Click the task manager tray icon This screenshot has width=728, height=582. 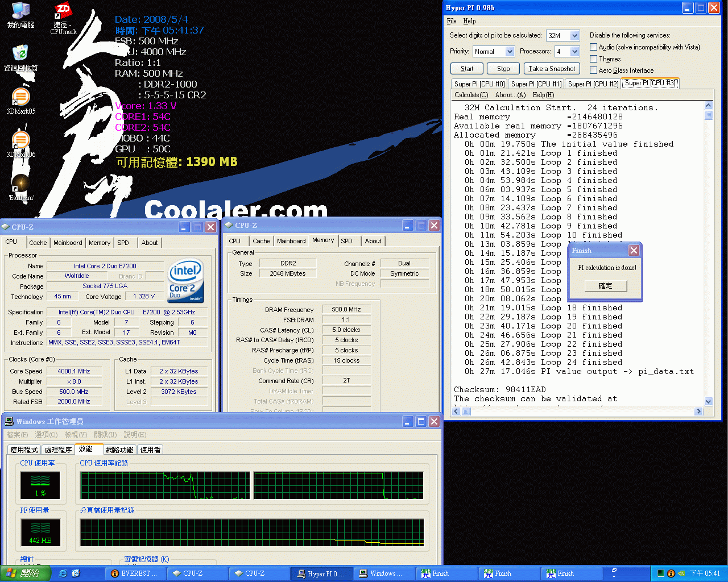click(661, 573)
